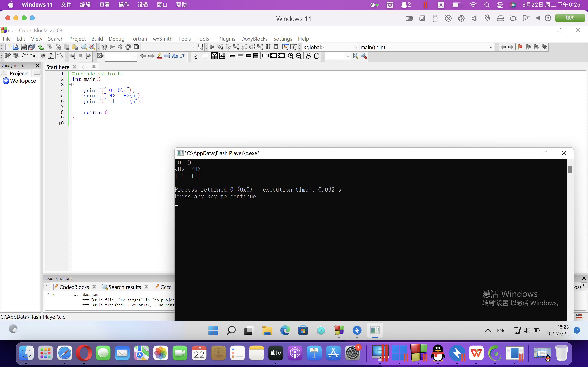Click the Debug/Continue start icon
The image size is (588, 367).
[x=212, y=47]
